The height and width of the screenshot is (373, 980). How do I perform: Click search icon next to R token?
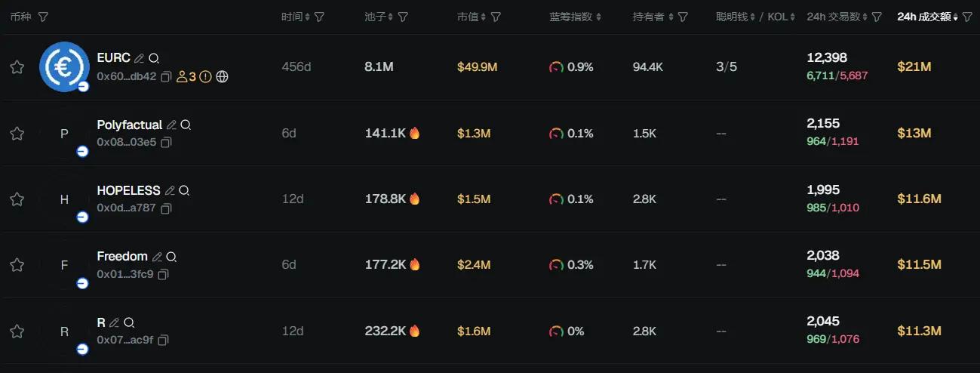click(x=128, y=322)
